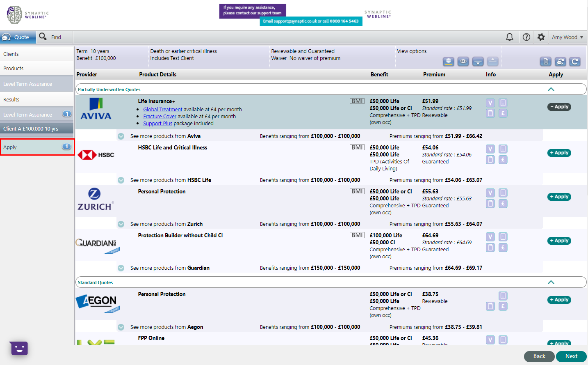Open the pound sign icon for Guardian
Screen dimensions: 588x365
tap(503, 248)
